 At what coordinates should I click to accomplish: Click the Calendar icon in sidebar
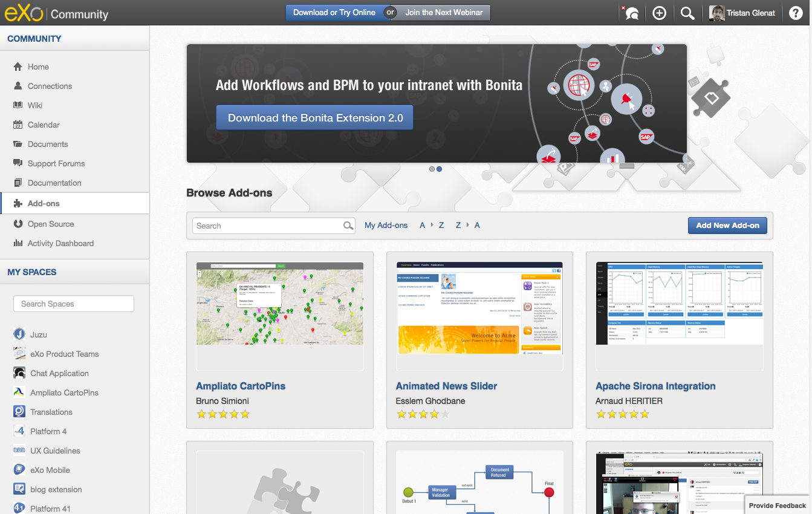click(x=18, y=125)
